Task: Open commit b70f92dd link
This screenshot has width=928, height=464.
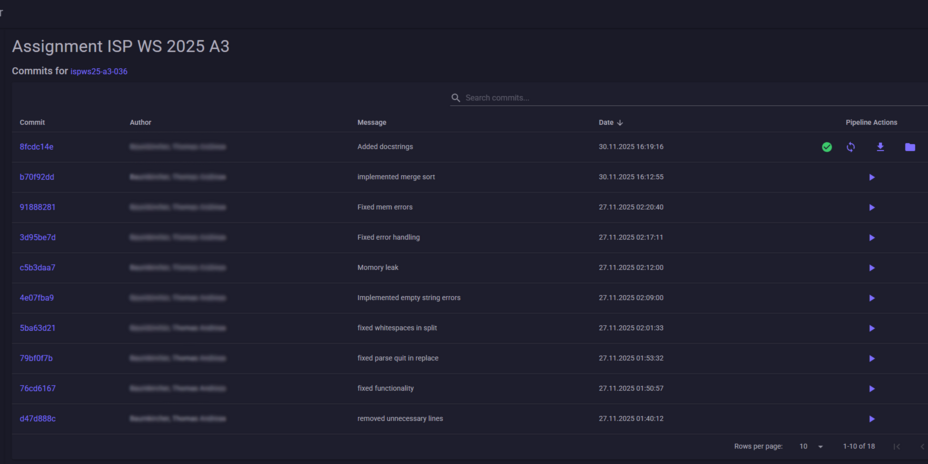Action: tap(37, 177)
